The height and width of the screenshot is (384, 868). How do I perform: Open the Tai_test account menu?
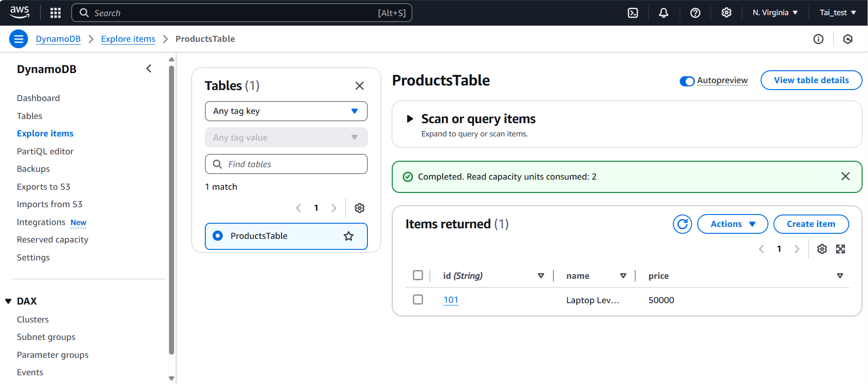click(x=838, y=13)
